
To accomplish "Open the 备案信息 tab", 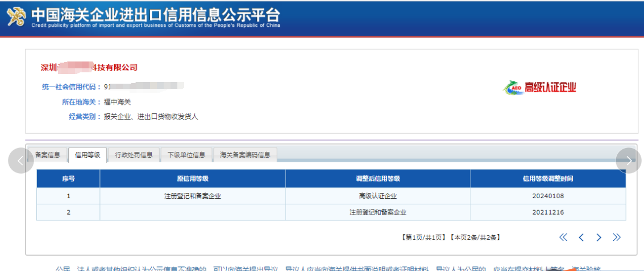I will tap(48, 155).
